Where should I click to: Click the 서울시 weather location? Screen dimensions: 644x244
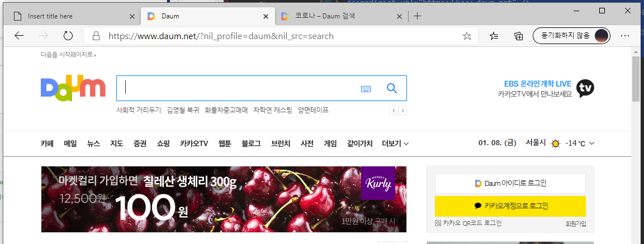click(536, 143)
